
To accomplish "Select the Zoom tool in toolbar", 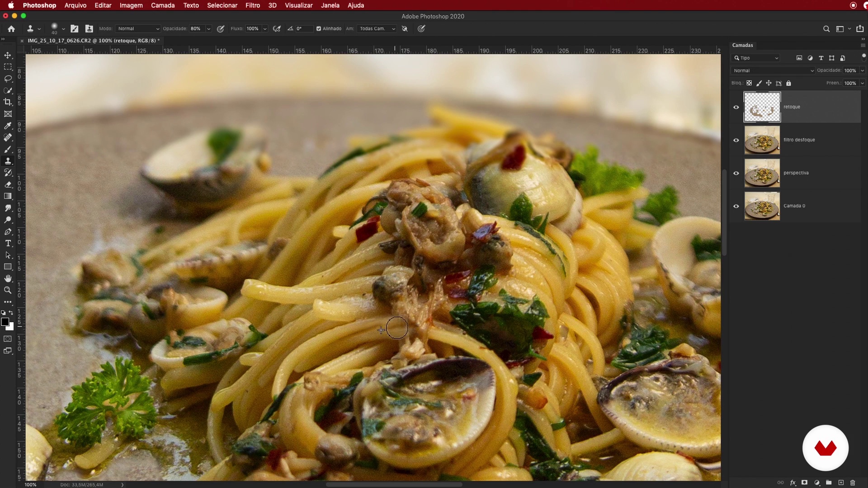I will [x=8, y=290].
